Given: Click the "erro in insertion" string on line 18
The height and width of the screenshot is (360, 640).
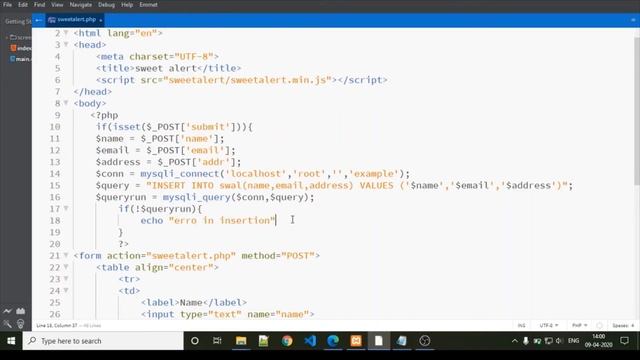Looking at the screenshot, I should tap(222, 220).
